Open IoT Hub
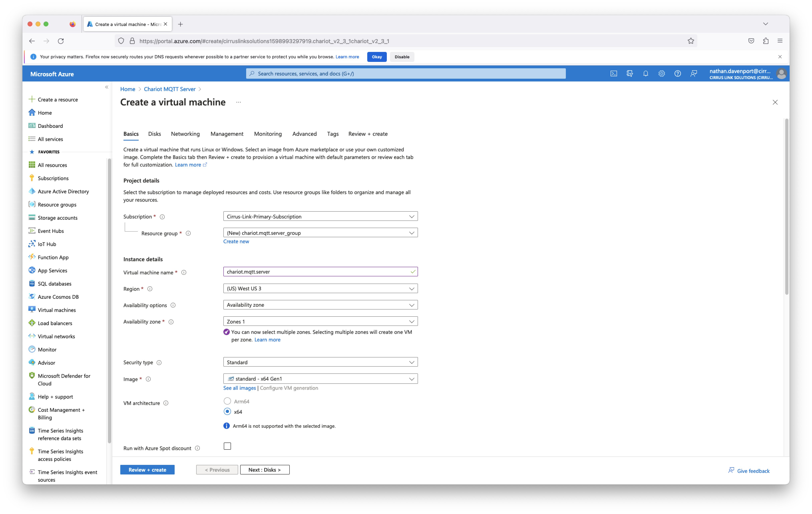Image resolution: width=812 pixels, height=514 pixels. (x=47, y=244)
